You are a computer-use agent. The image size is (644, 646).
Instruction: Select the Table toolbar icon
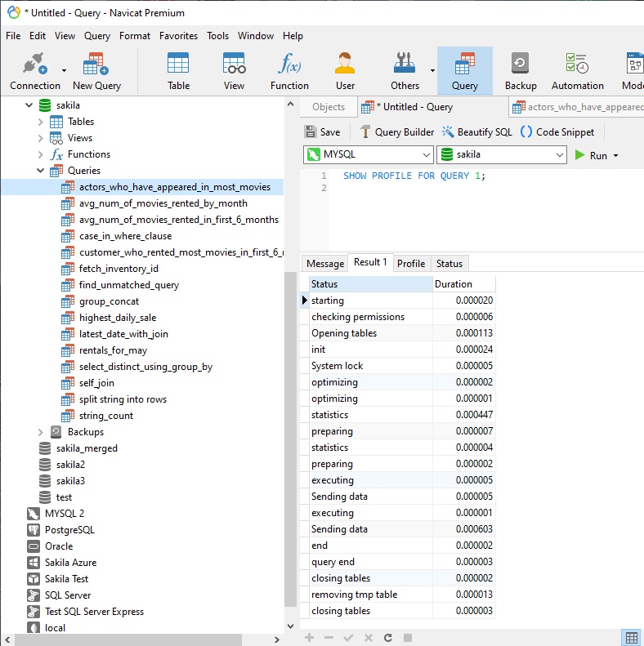pos(178,71)
